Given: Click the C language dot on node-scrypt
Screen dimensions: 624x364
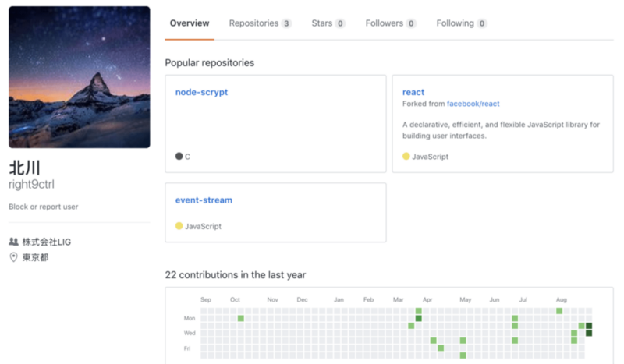Looking at the screenshot, I should (x=179, y=157).
